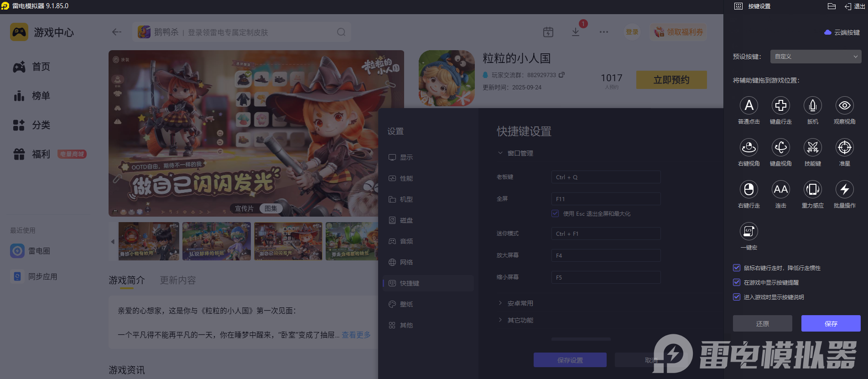The image size is (868, 379).
Task: Click the search magnifier icon
Action: coord(341,32)
